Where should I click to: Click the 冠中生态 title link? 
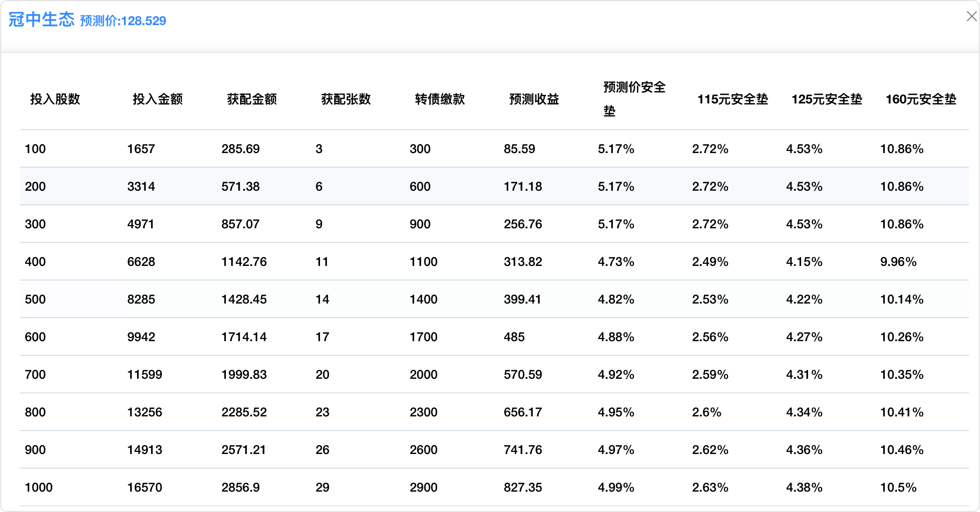pos(41,20)
